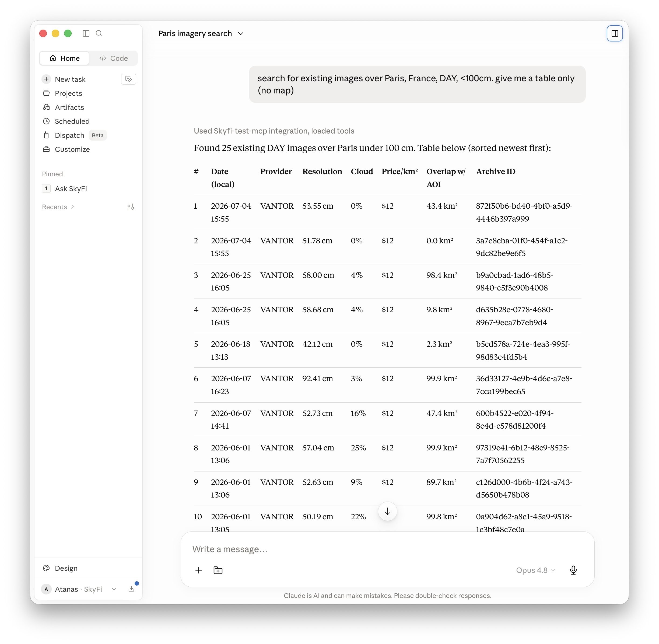Screen dimensions: 659x644
Task: Open Dispatch Beta in the sidebar
Action: coord(74,135)
